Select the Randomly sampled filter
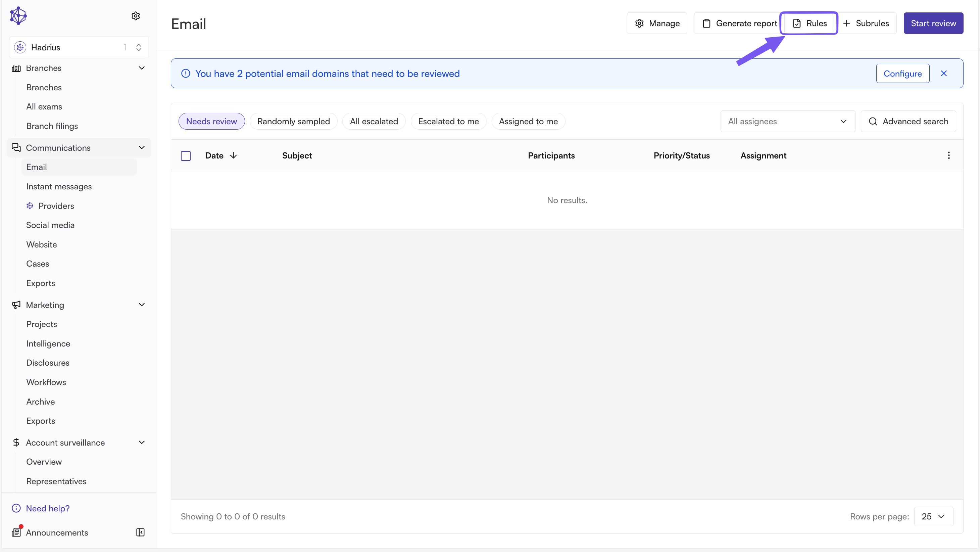Screen dimensions: 980x552 click(x=293, y=122)
